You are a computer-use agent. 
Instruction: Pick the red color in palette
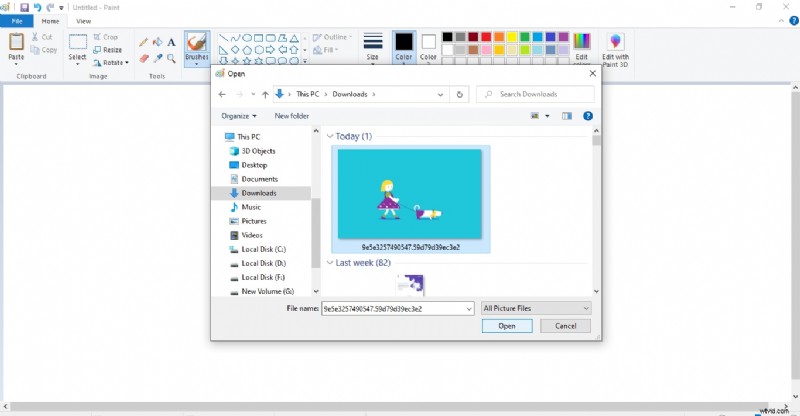click(486, 37)
